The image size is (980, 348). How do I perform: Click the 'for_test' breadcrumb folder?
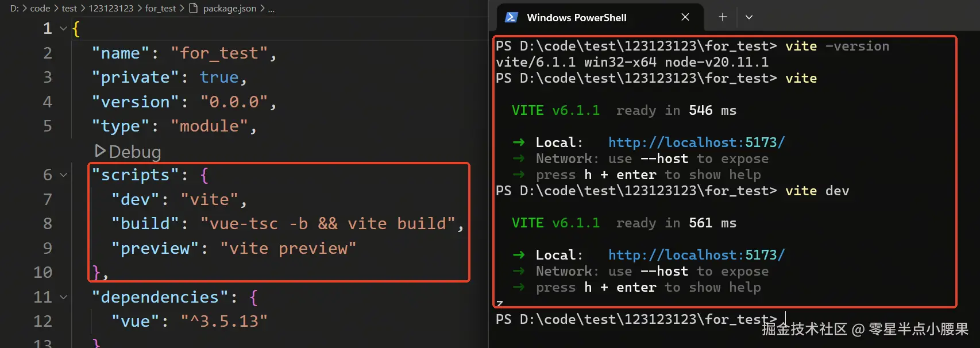(x=160, y=8)
